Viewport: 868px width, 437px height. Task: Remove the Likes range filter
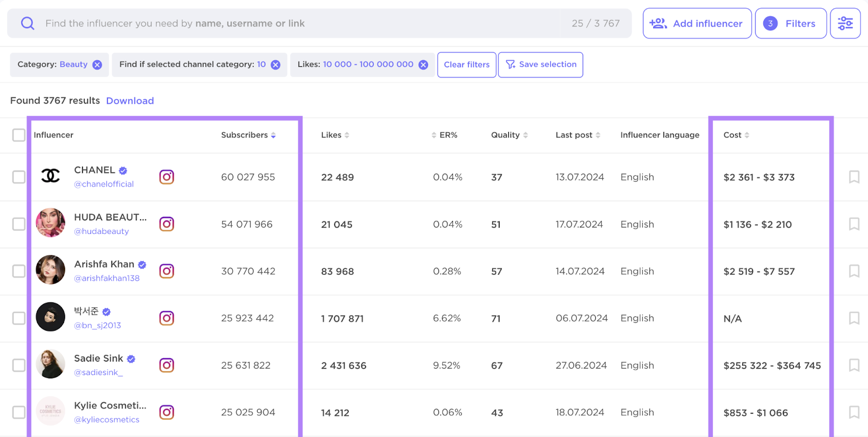tap(423, 65)
